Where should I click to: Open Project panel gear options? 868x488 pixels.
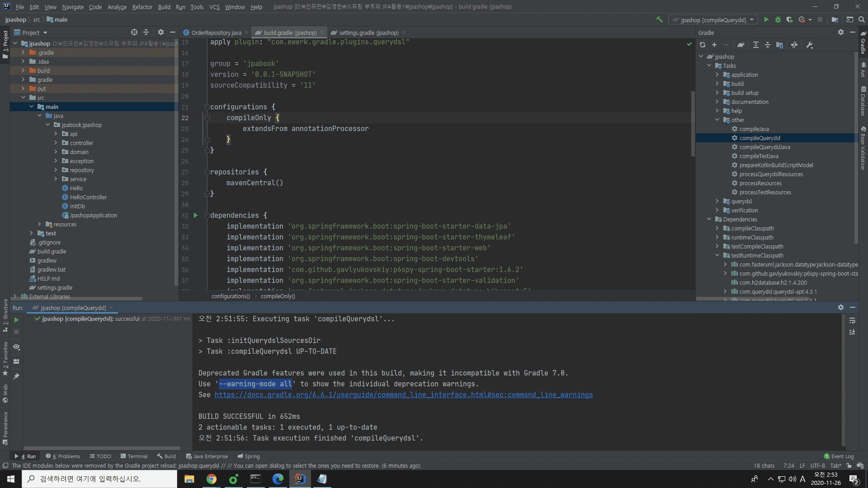coord(161,32)
